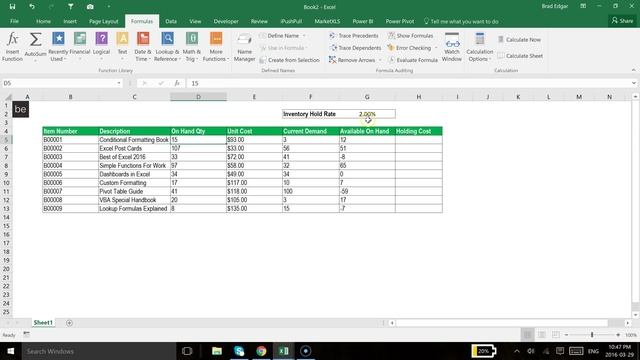640x360 pixels.
Task: Open Lookup & Reference functions
Action: click(x=167, y=47)
